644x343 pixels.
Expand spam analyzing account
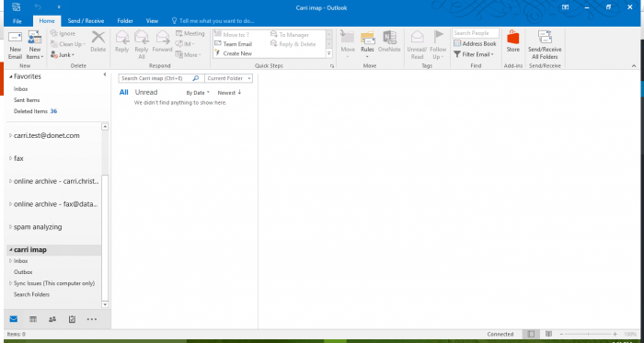pos(11,227)
